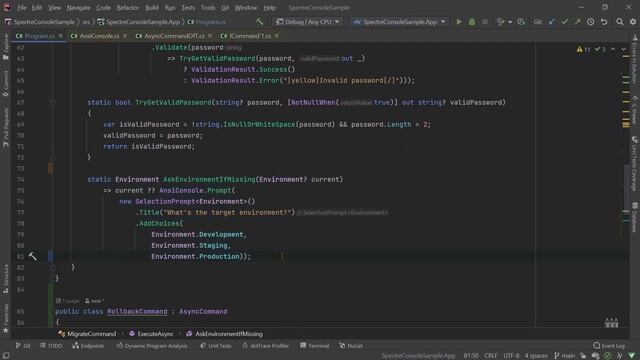
Task: Open the Terminal tool window
Action: tap(315, 346)
